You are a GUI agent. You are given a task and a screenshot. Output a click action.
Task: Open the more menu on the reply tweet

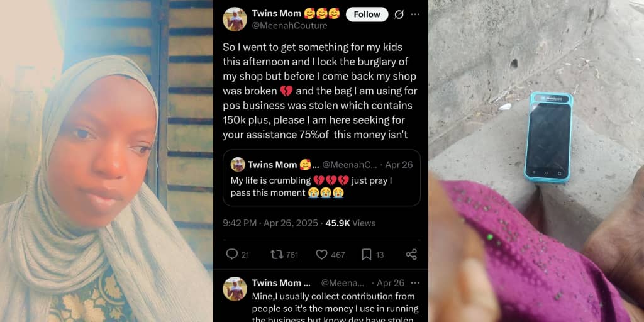click(x=415, y=283)
